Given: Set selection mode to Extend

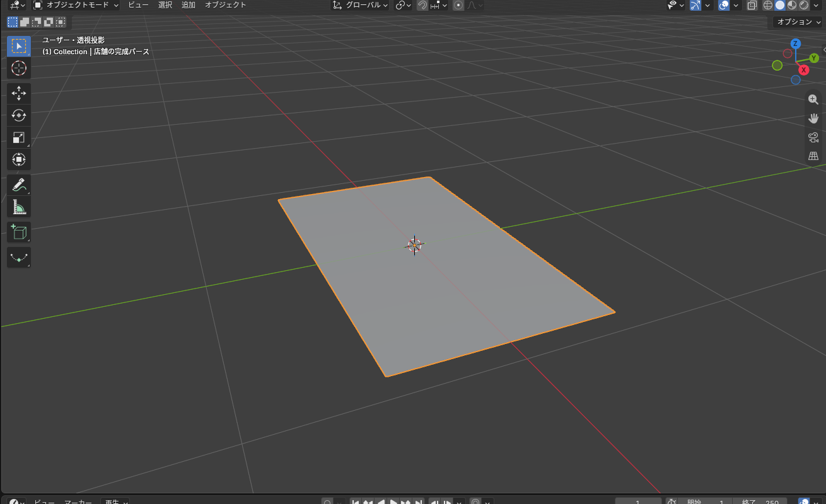Looking at the screenshot, I should click(25, 22).
